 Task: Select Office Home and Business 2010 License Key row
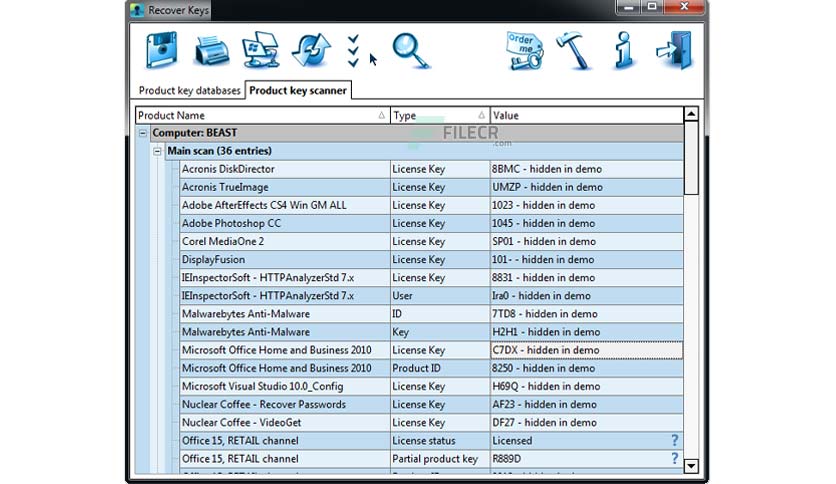431,350
